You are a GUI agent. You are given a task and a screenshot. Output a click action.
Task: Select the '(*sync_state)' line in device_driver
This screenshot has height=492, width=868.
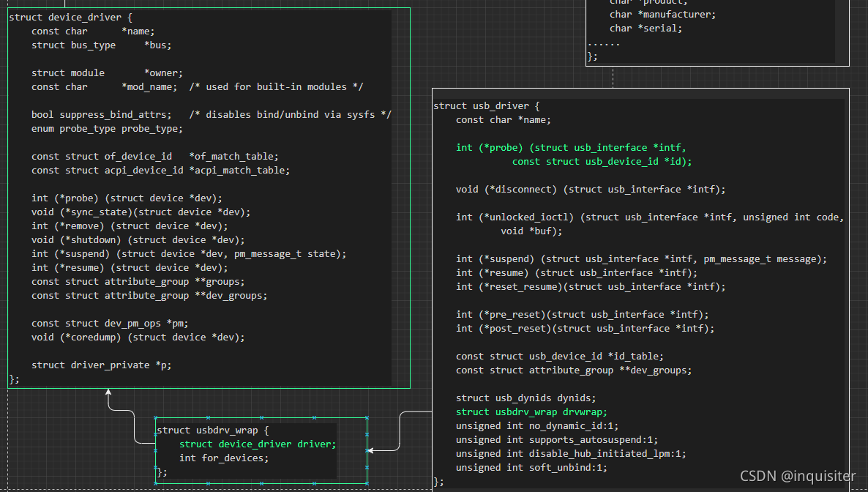coord(141,212)
